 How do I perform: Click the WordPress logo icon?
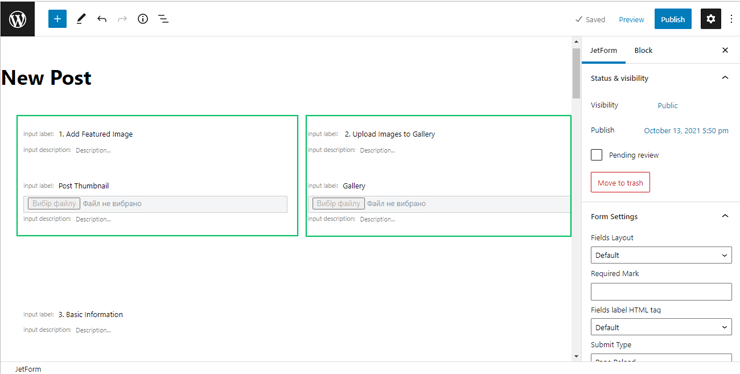[17, 19]
